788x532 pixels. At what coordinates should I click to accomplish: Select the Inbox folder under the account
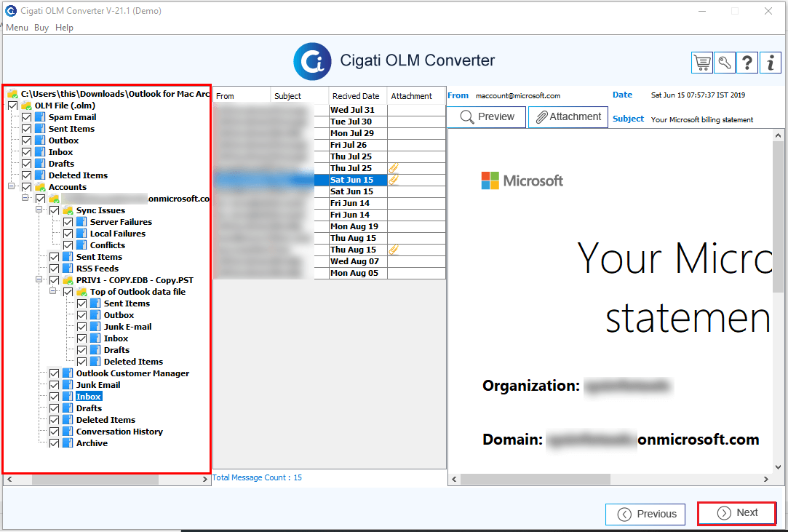coord(89,397)
